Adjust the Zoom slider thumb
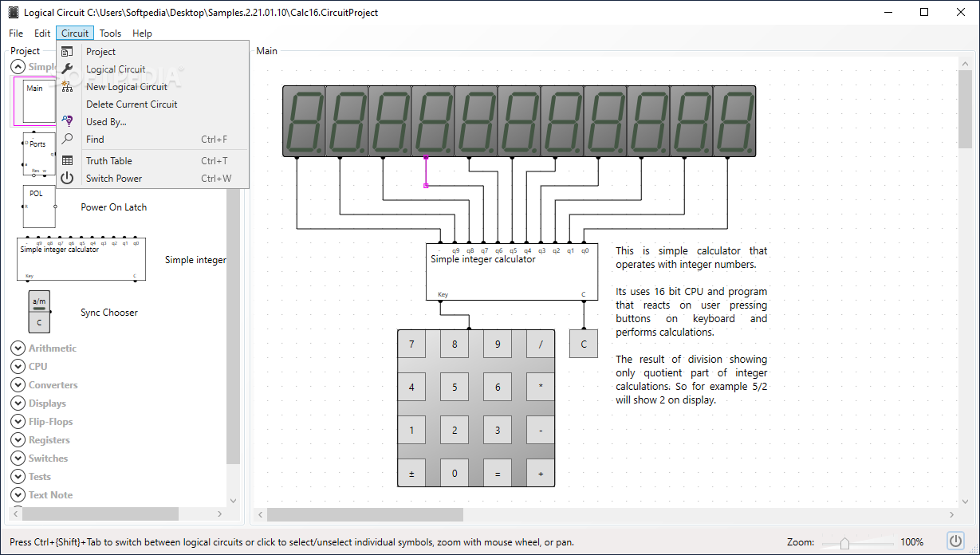This screenshot has height=555, width=980. (844, 543)
